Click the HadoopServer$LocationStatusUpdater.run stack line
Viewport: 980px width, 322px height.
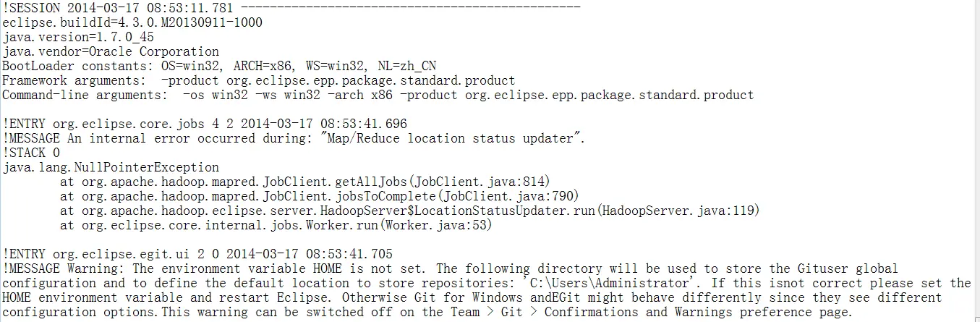[x=410, y=211]
